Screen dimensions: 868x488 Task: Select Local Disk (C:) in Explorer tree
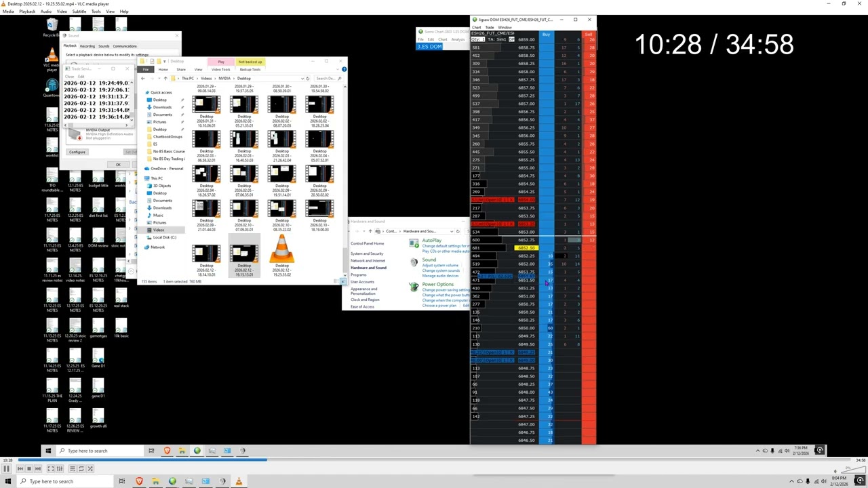[x=164, y=237]
